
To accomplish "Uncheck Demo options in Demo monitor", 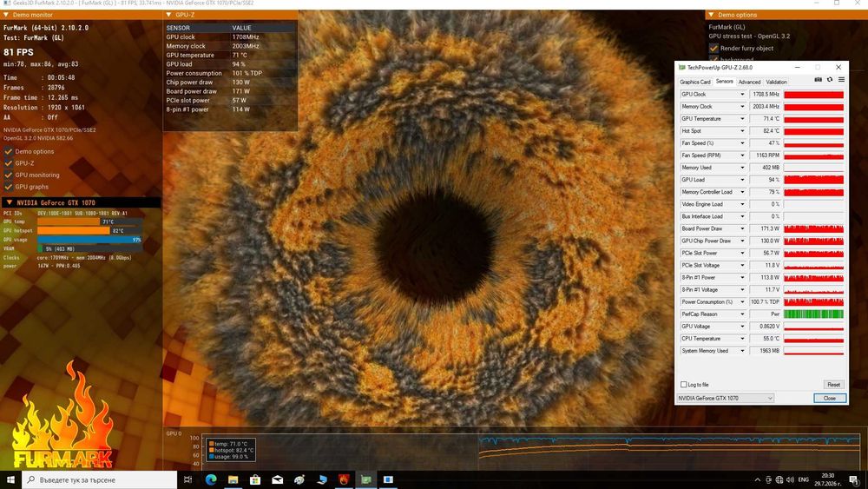I will click(x=9, y=151).
